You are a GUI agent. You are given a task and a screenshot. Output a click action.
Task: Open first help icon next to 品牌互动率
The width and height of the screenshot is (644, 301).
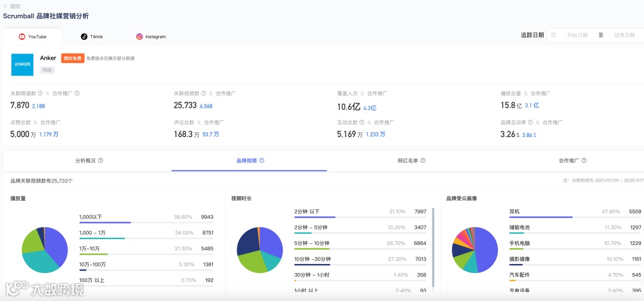point(531,122)
